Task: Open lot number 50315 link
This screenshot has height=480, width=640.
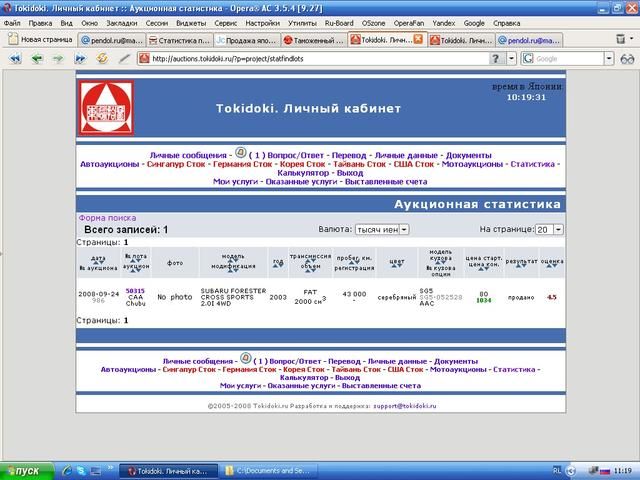Action: [x=135, y=291]
